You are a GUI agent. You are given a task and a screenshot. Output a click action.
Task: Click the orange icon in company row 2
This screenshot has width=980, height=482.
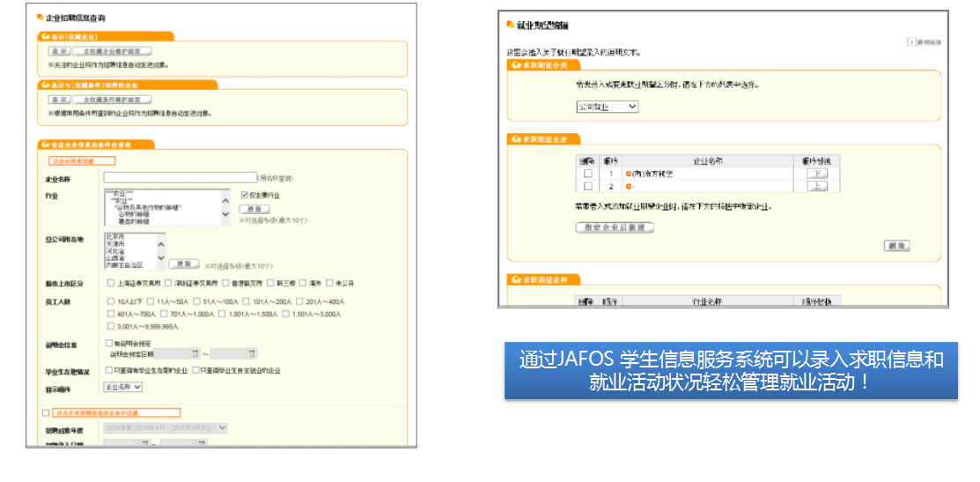[x=628, y=187]
